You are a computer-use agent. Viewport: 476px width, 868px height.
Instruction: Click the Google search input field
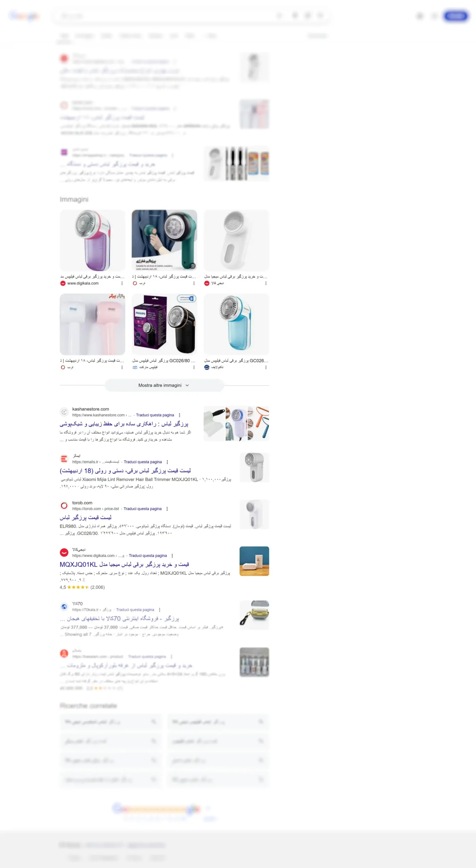(x=166, y=16)
